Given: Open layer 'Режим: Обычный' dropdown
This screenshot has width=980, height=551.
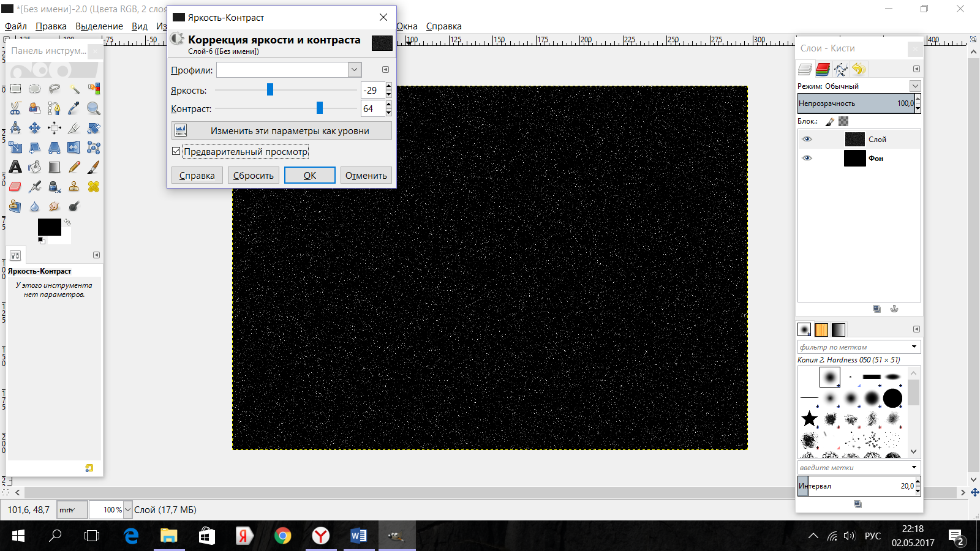Looking at the screenshot, I should coord(915,86).
